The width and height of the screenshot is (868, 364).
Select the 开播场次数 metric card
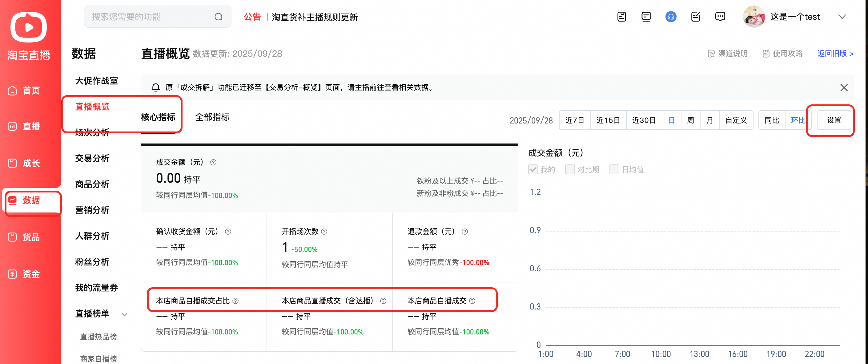pos(330,248)
